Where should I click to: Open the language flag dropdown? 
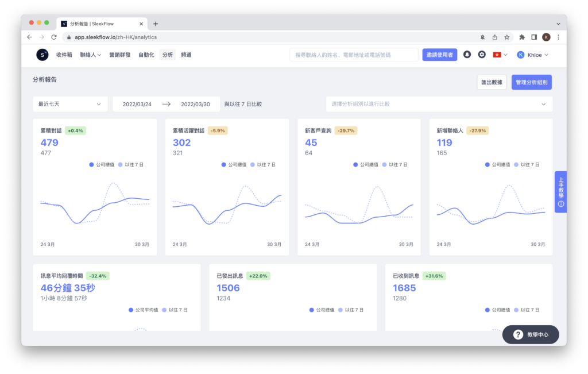500,55
